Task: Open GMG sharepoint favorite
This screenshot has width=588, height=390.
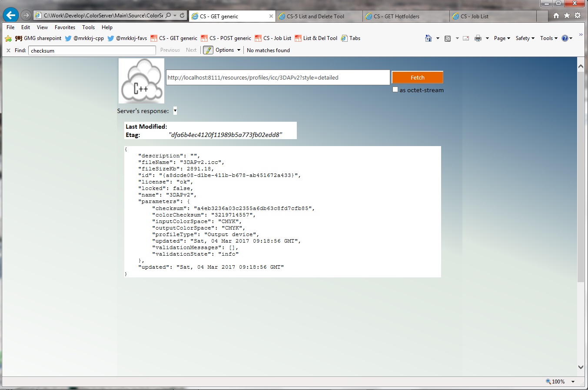Action: [38, 38]
